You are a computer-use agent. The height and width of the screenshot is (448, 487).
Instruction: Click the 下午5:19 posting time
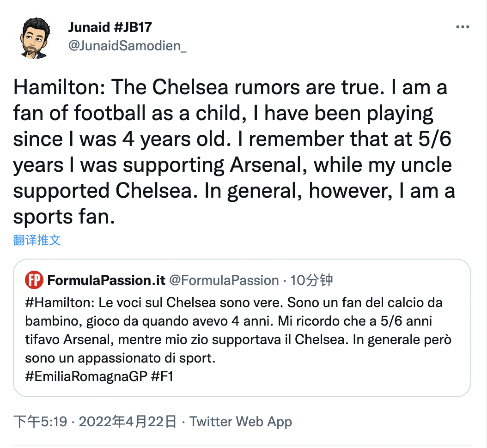41,422
